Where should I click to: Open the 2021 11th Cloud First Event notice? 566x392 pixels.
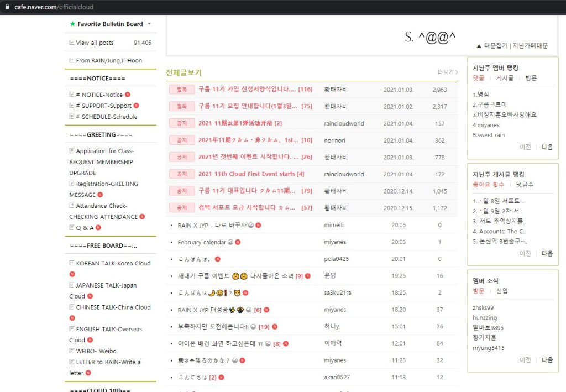[x=251, y=174]
